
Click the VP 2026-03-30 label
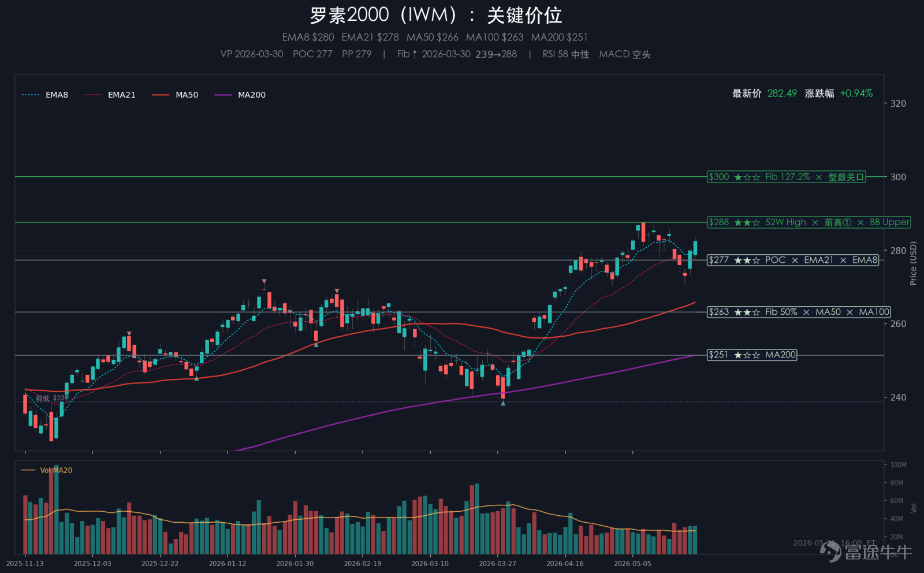coord(252,54)
